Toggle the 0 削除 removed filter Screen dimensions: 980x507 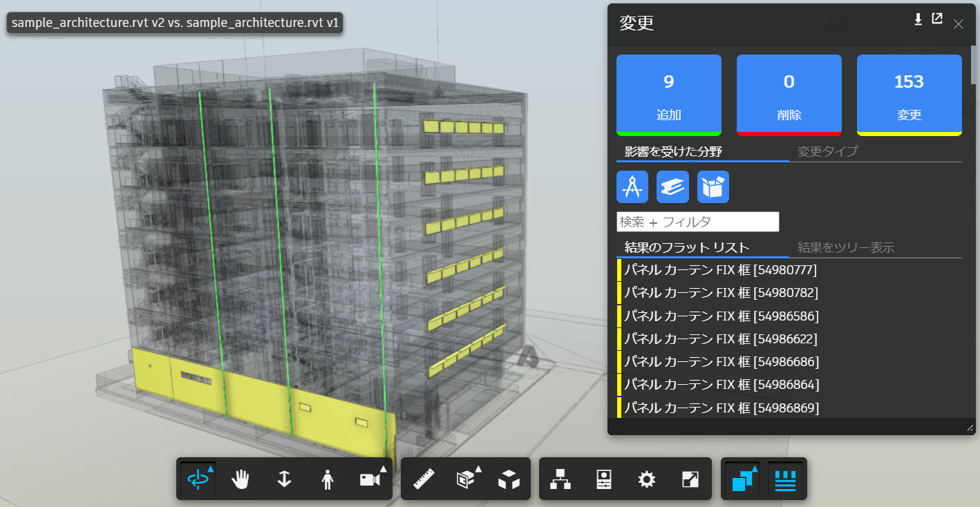[789, 95]
